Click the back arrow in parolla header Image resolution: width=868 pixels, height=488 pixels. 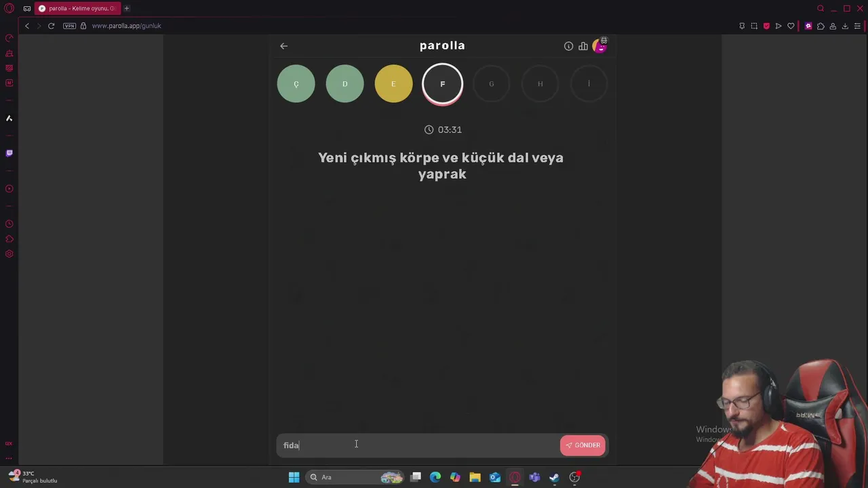pos(283,46)
